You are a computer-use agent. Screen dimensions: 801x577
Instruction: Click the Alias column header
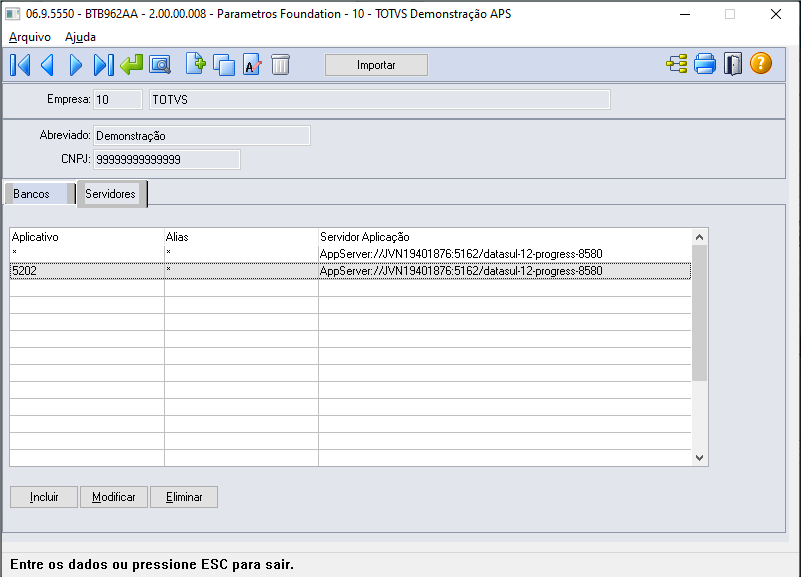(241, 237)
